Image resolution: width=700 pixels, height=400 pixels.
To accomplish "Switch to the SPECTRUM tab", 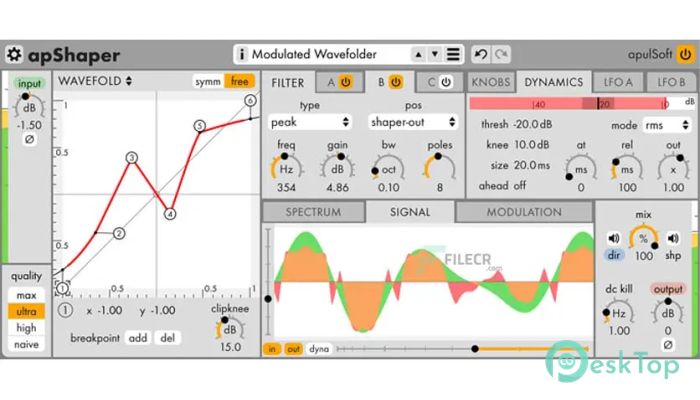I will [313, 212].
